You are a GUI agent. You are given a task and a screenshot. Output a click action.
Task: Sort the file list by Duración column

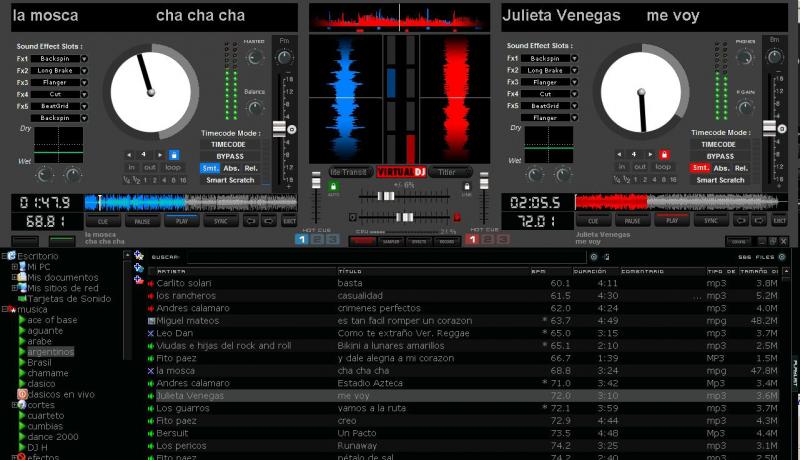coord(595,271)
